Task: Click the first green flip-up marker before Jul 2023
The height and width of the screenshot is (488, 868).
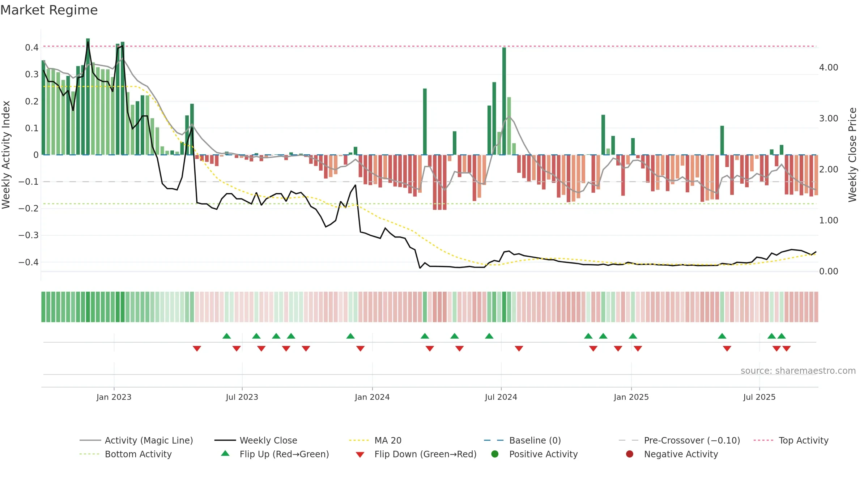Action: [x=227, y=336]
